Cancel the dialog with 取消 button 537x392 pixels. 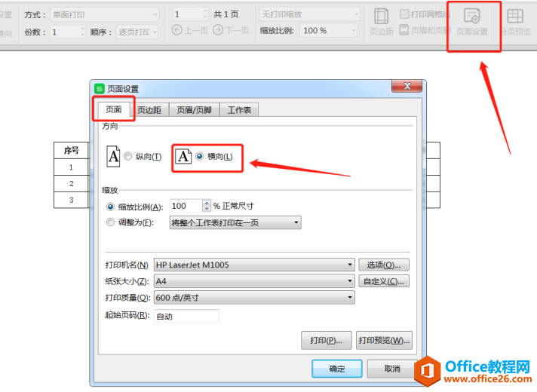tap(392, 369)
